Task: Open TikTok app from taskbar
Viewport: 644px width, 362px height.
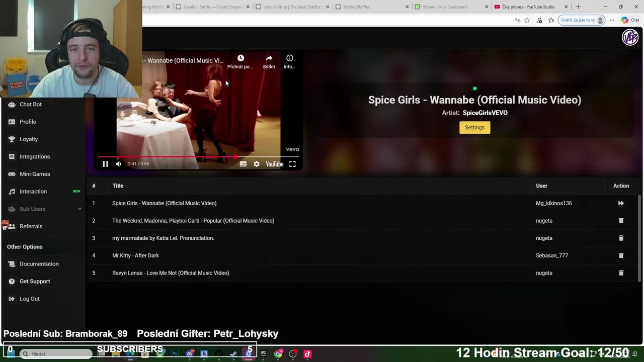Action: tap(307, 354)
